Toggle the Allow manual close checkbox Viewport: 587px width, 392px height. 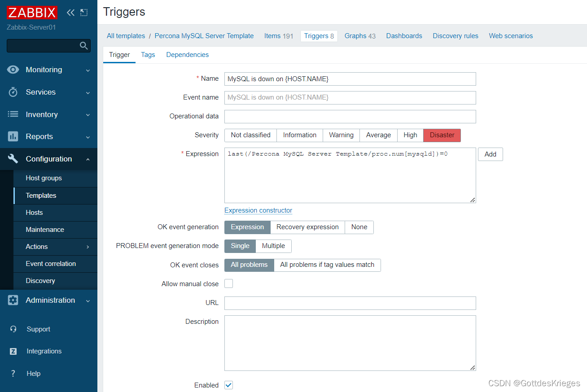pos(229,283)
